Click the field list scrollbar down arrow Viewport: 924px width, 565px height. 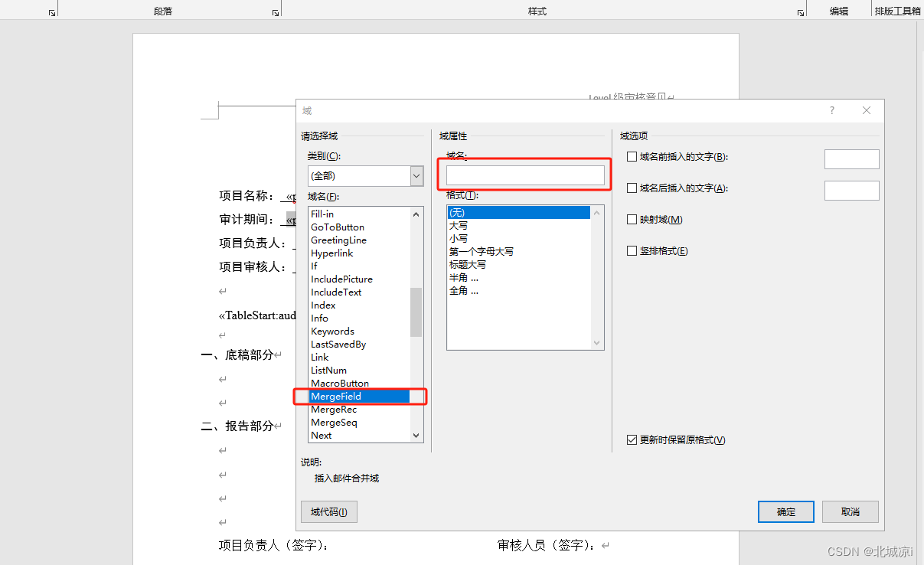(x=416, y=435)
